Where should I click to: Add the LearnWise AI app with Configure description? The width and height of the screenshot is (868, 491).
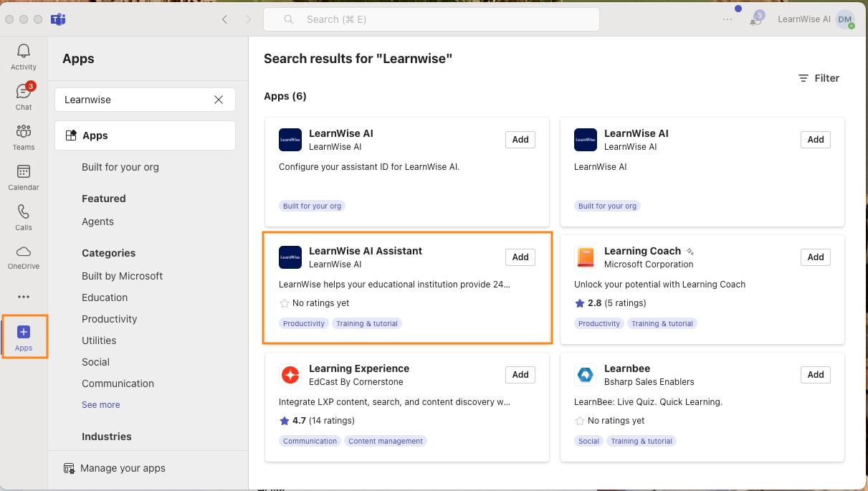click(520, 140)
